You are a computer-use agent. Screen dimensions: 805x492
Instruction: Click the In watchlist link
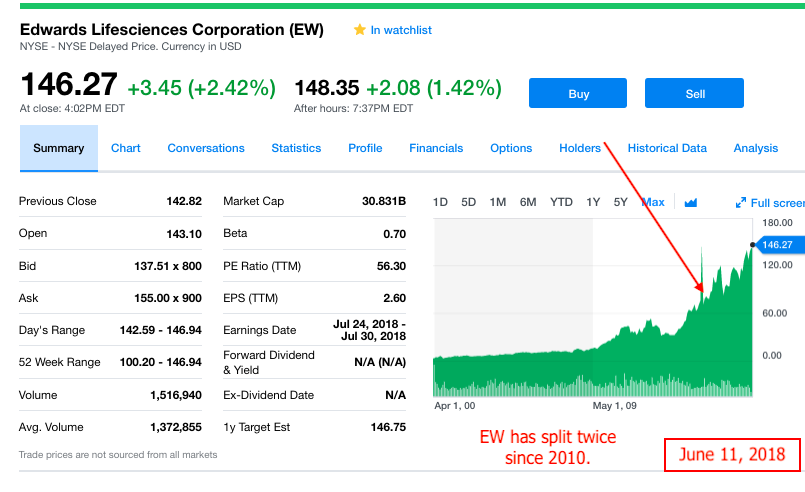point(401,30)
